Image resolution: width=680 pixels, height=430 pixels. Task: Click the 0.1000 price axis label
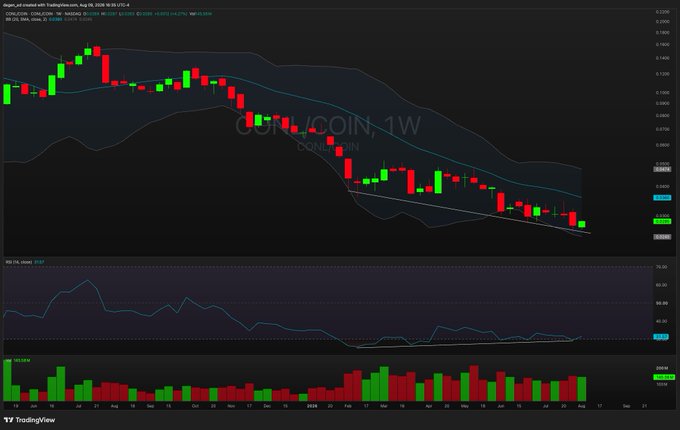pyautogui.click(x=662, y=93)
